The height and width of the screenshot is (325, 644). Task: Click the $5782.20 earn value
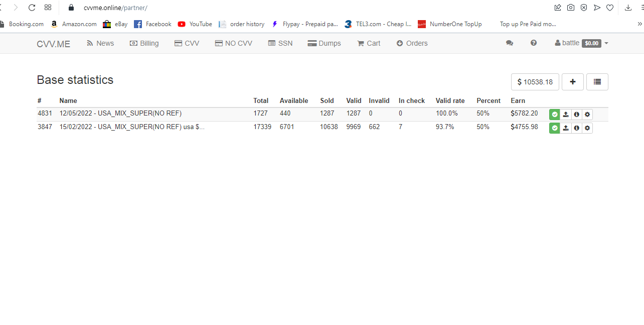point(524,114)
